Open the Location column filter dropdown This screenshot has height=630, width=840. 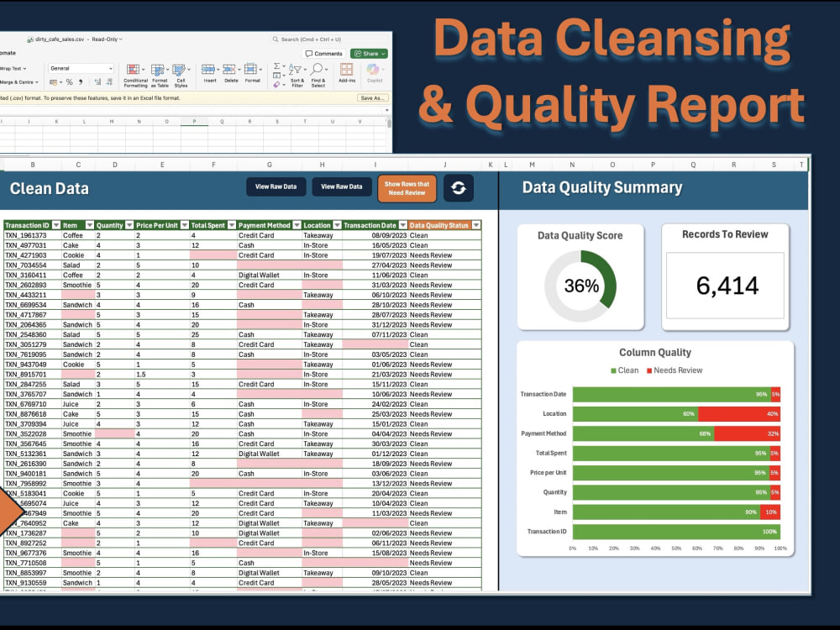coord(337,225)
